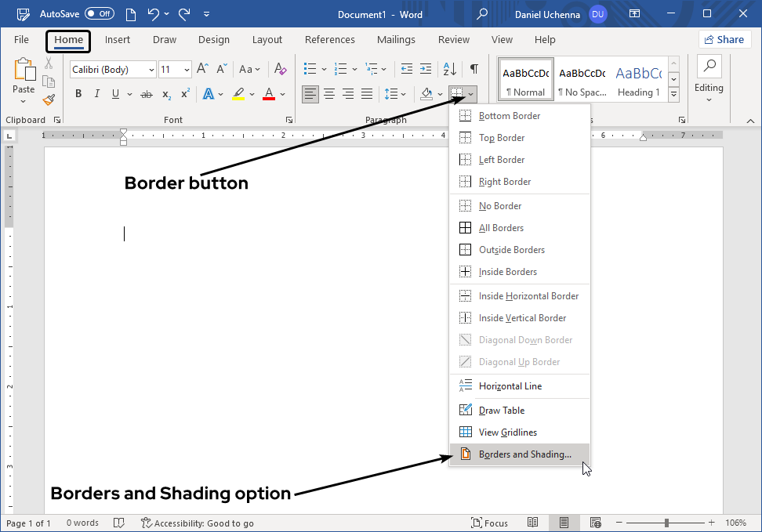Click the Share button
Viewport: 762px width, 532px height.
tap(724, 39)
